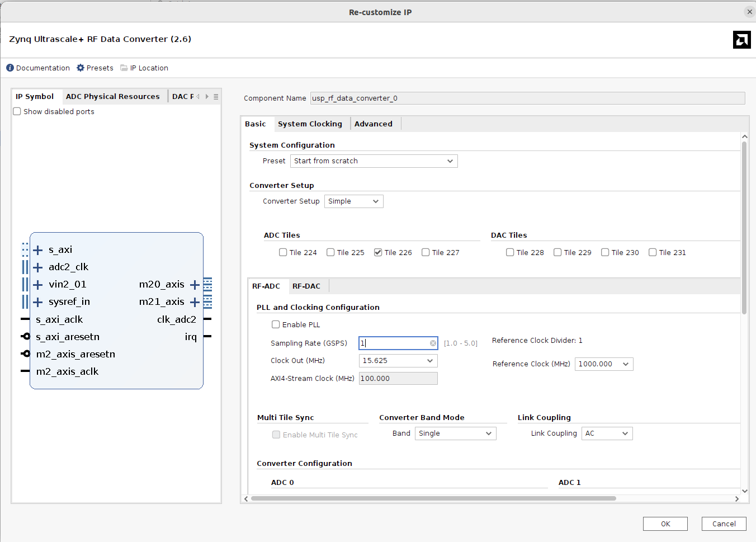756x542 pixels.
Task: Click the Cancel button
Action: (x=724, y=524)
